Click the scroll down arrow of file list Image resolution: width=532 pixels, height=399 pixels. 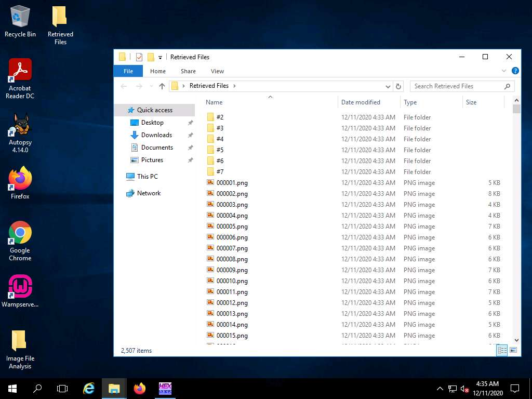pyautogui.click(x=516, y=340)
